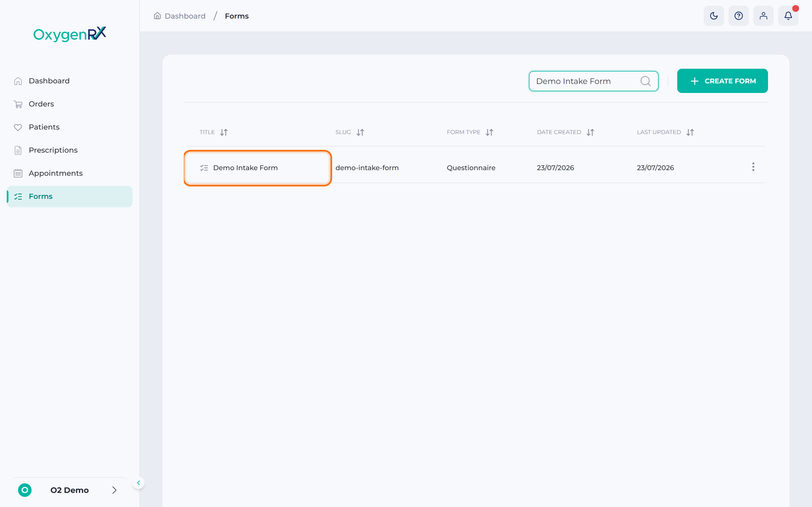Sort table by Date Created column
This screenshot has height=507, width=812.
coord(590,132)
